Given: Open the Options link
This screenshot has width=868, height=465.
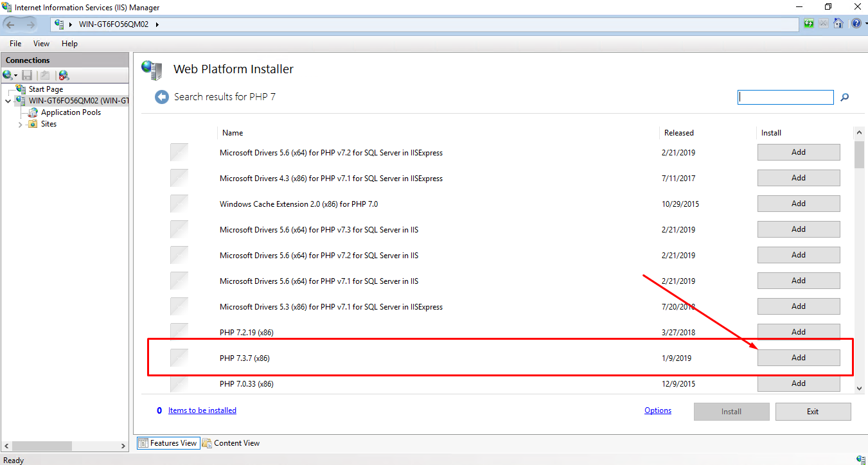Looking at the screenshot, I should point(658,410).
